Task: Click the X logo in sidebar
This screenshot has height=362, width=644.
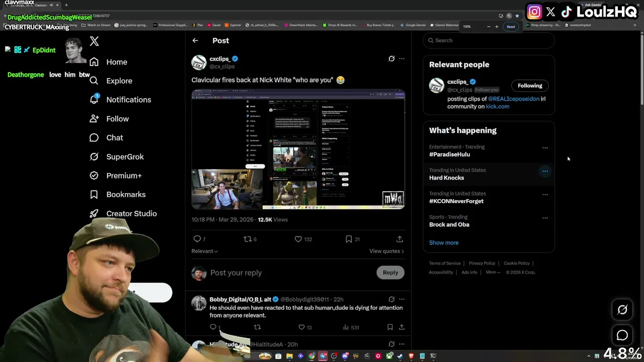Action: point(94,41)
